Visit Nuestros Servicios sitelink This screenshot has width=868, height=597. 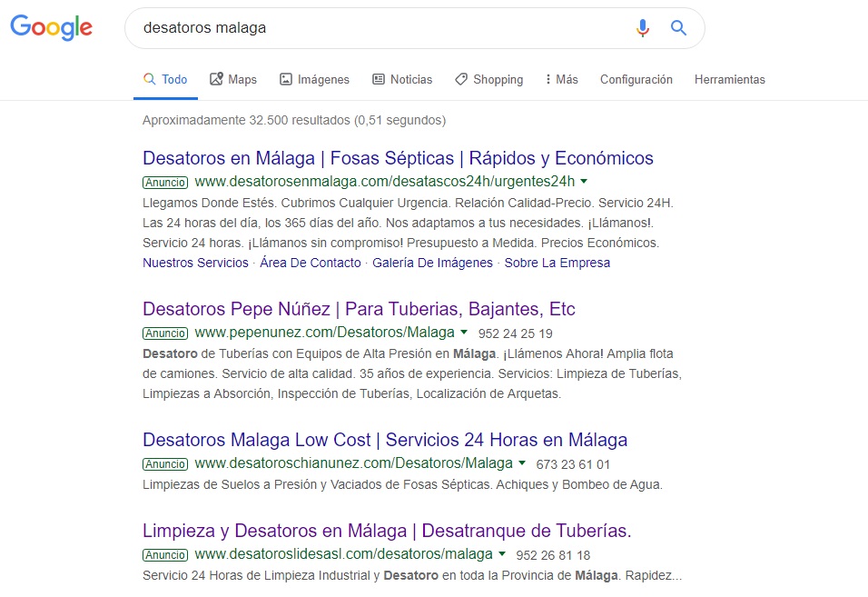coord(195,263)
